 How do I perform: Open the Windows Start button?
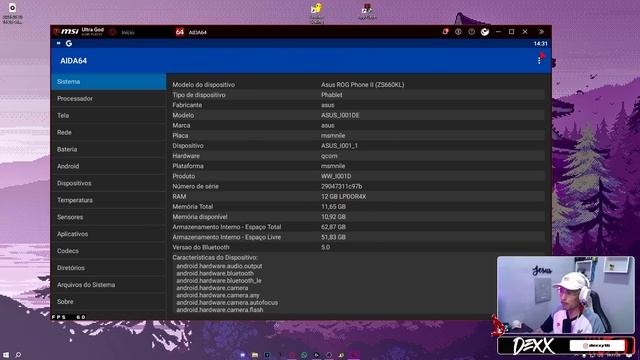[6, 355]
